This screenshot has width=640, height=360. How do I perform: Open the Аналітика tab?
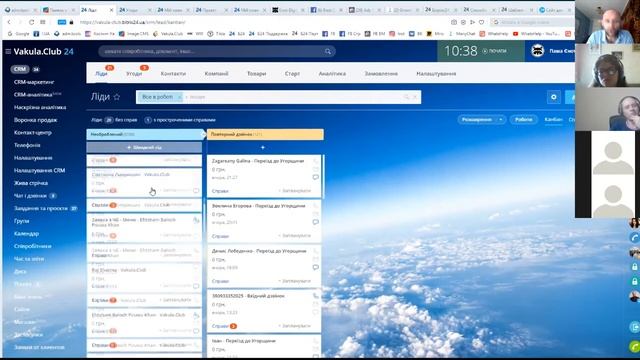[x=332, y=74]
